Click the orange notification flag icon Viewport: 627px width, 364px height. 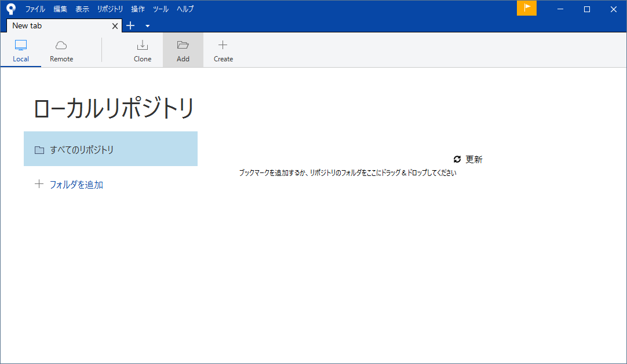526,9
